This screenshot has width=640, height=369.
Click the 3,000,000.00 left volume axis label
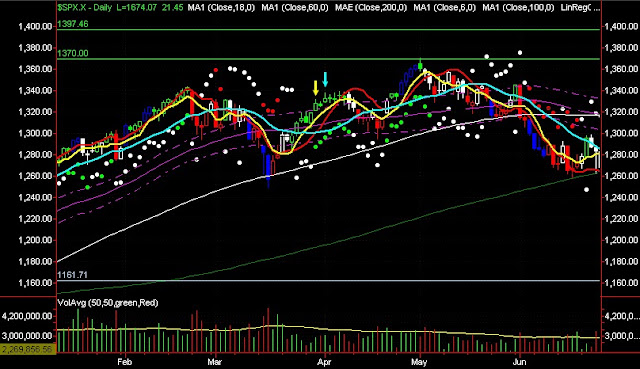(x=27, y=336)
